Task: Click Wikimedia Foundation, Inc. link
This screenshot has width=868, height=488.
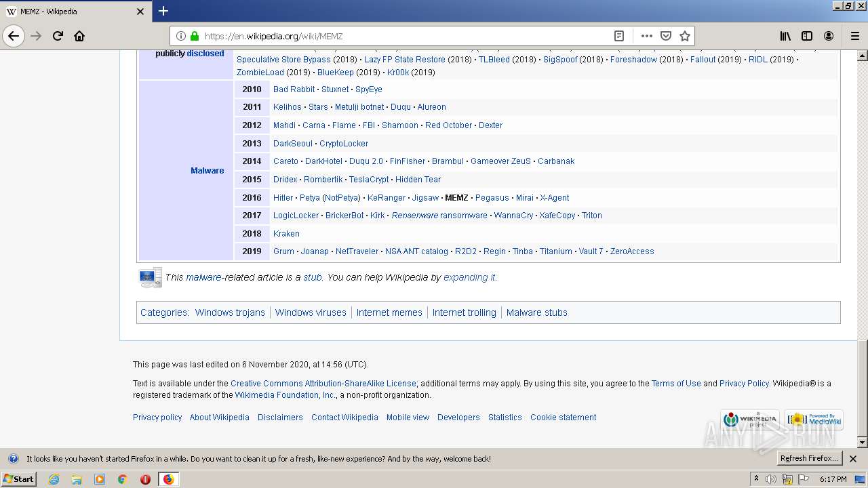Action: pyautogui.click(x=285, y=395)
